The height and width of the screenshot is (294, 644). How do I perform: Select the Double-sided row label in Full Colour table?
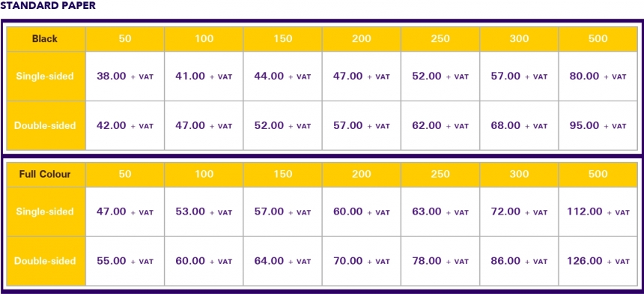45,261
